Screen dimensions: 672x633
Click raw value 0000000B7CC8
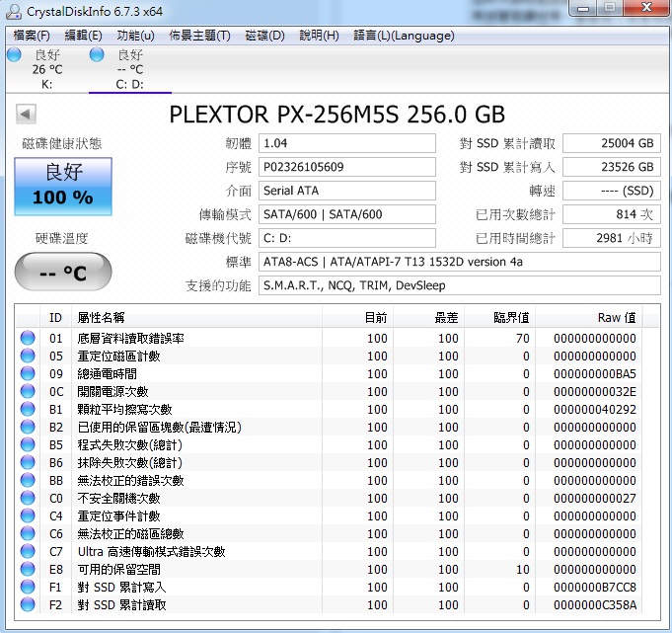[595, 588]
